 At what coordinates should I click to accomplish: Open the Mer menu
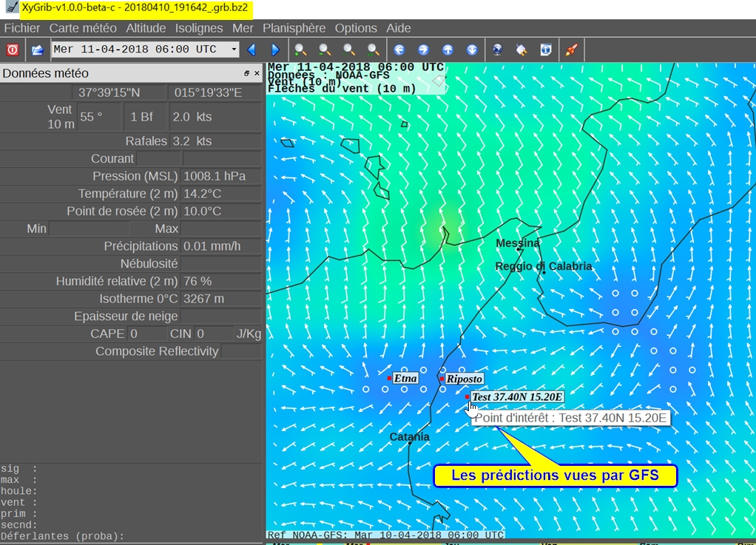(243, 28)
